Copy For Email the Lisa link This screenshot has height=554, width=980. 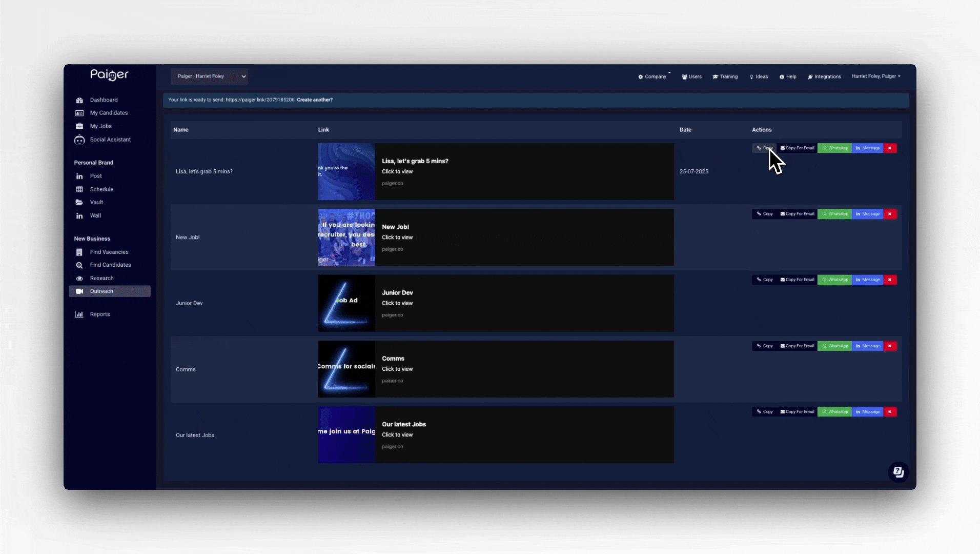coord(797,148)
